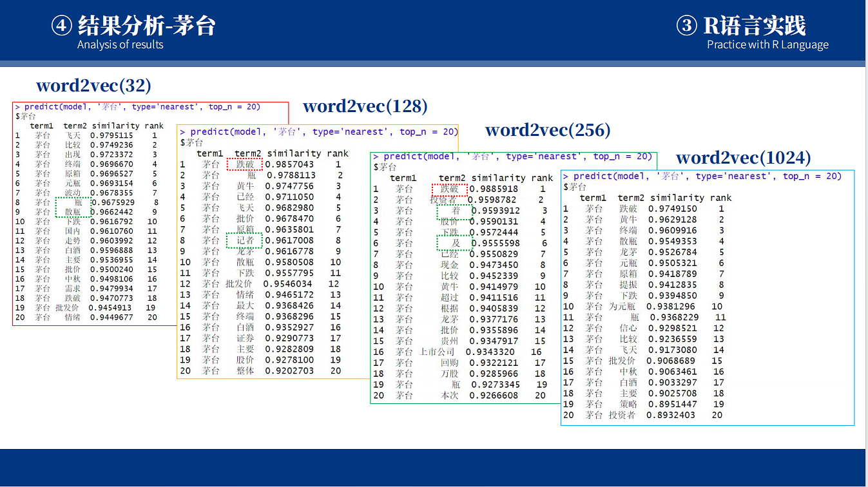The width and height of the screenshot is (868, 487).
Task: Click the green dashed box around 记者
Action: 245,240
